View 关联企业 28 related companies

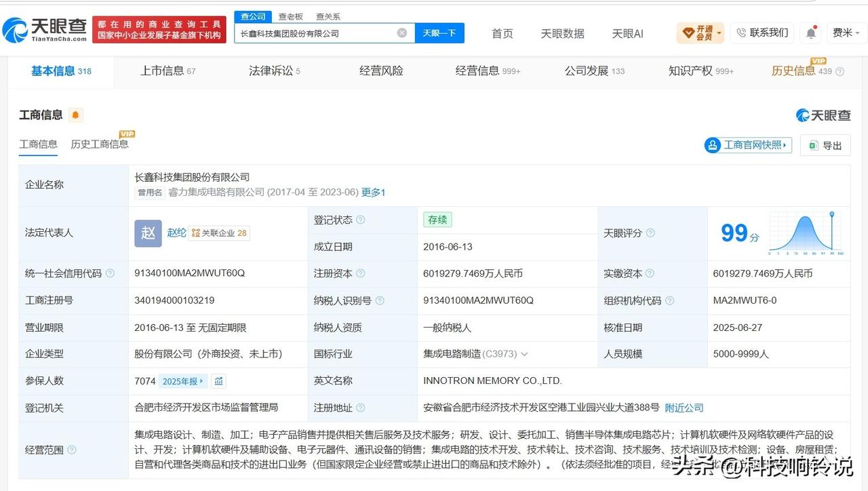click(x=219, y=233)
